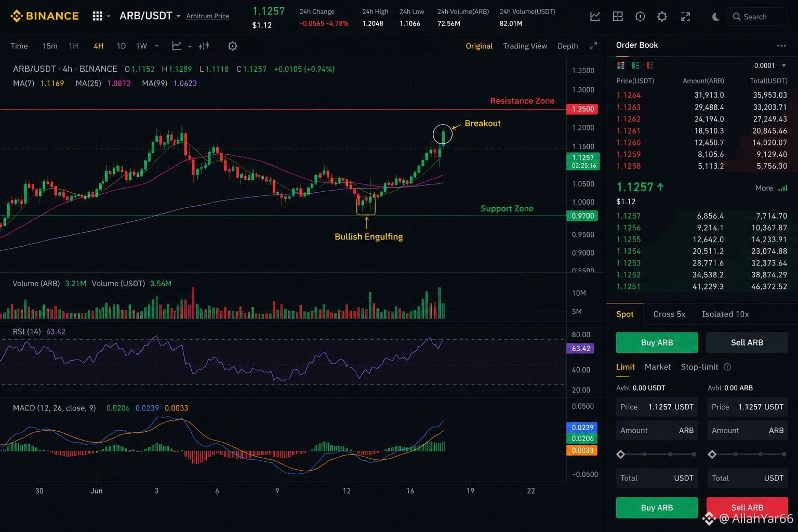This screenshot has height=532, width=798.
Task: Click the clock alert icon in header
Action: pos(640,17)
